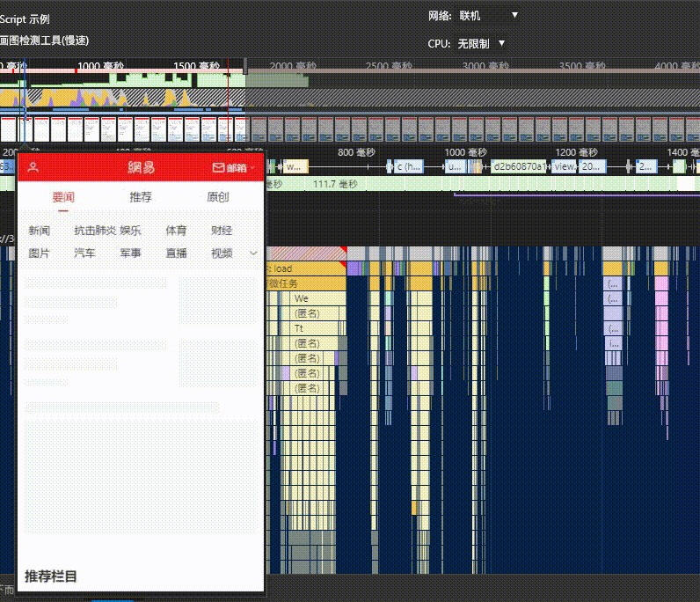Open the 体育 channel link
This screenshot has width=700, height=602.
(x=177, y=231)
